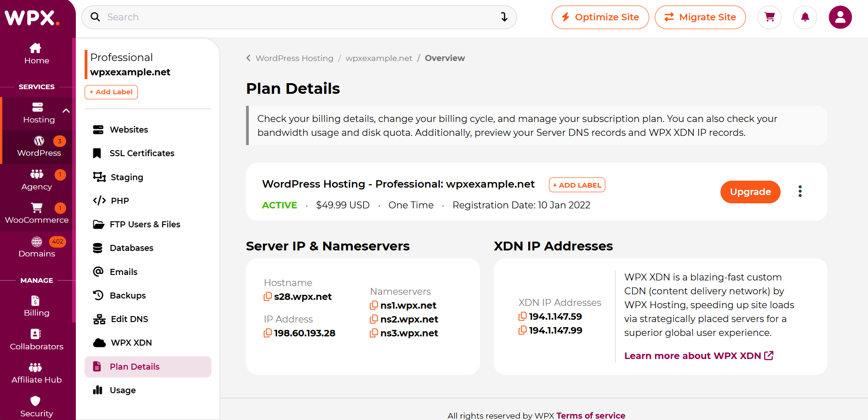
Task: Go to Home in sidebar
Action: point(37,54)
